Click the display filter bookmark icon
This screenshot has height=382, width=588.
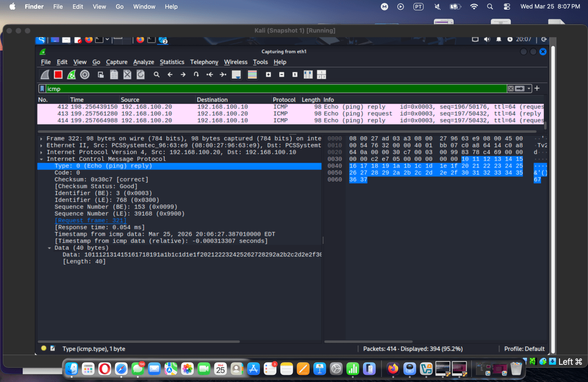click(x=42, y=89)
